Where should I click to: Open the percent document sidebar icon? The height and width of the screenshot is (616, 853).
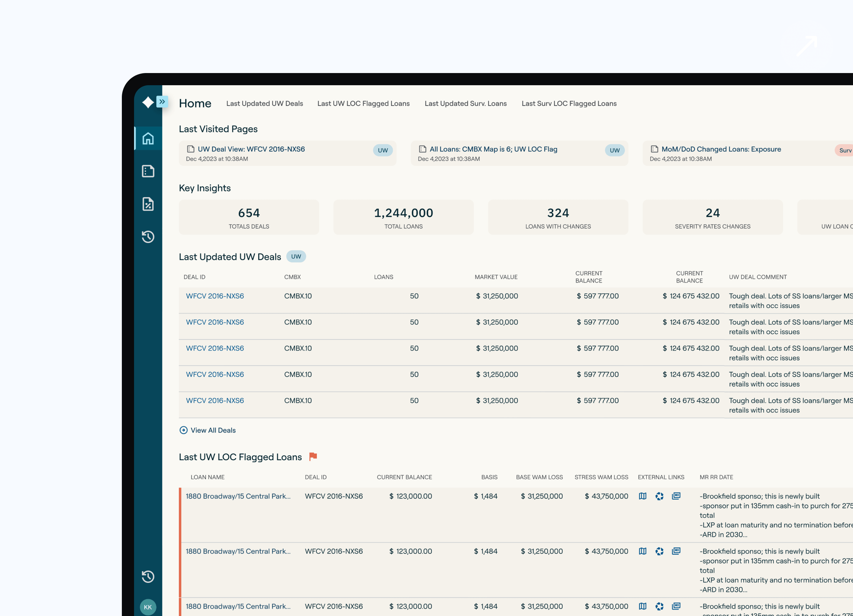tap(148, 204)
